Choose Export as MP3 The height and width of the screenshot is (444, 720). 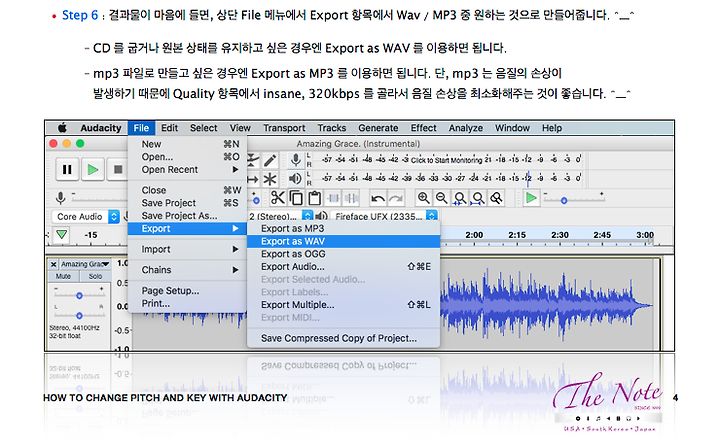point(343,228)
